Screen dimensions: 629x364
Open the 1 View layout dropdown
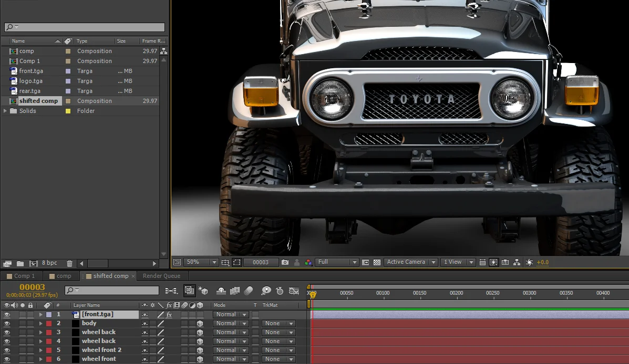point(458,262)
